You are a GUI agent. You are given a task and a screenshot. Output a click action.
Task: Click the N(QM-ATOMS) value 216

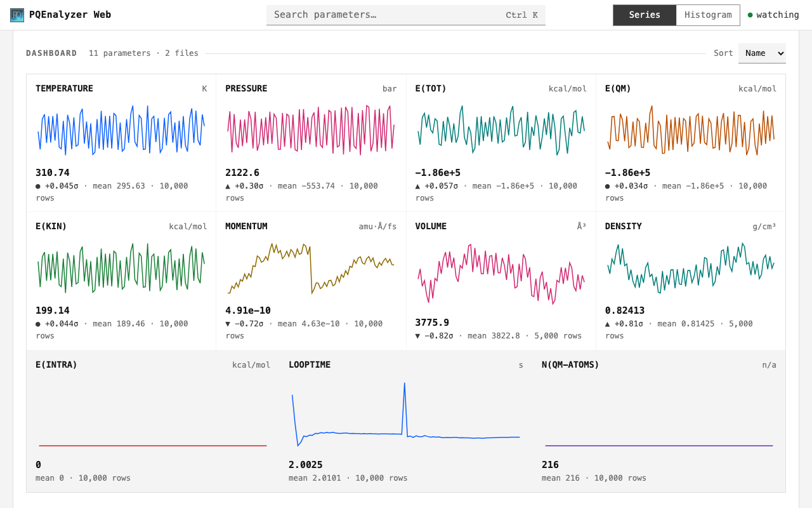(550, 465)
